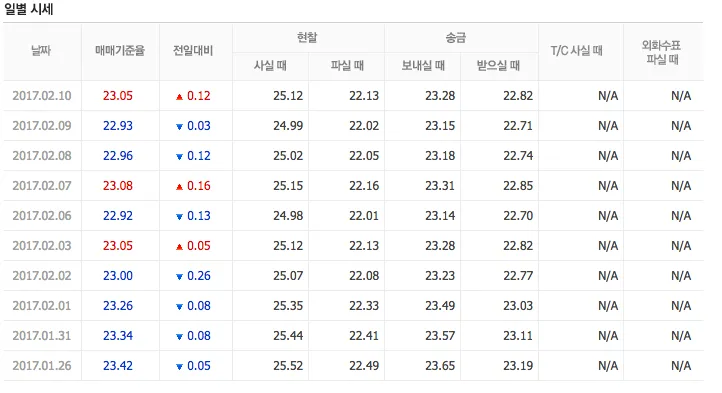
Task: Click cash sell value 22.16
Action: pyautogui.click(x=364, y=185)
